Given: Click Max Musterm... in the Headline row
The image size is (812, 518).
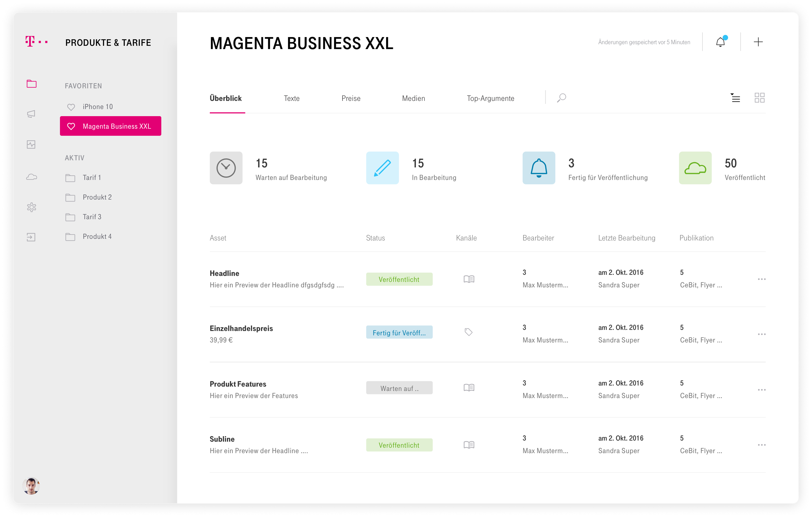Looking at the screenshot, I should point(545,285).
